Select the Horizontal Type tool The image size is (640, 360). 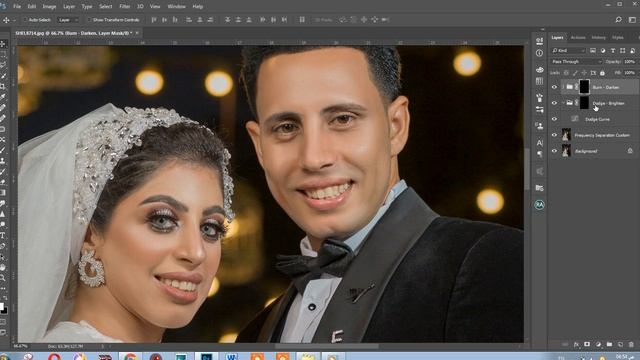click(x=3, y=236)
